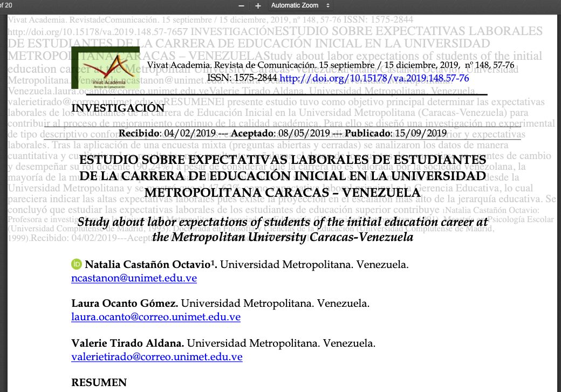This screenshot has width=561, height=392.
Task: Open the laura.ocanto@correo.unimet.edu.ve email link
Action: click(156, 317)
